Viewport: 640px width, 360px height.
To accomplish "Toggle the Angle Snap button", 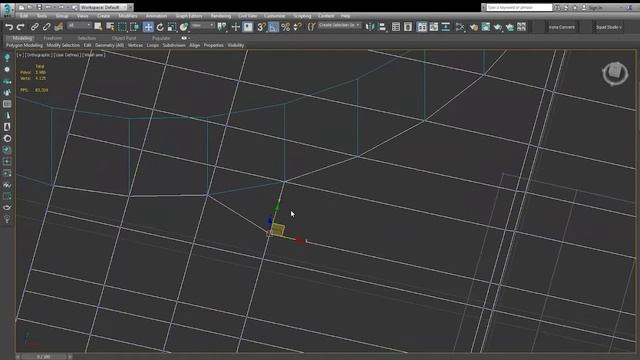I will [x=273, y=27].
